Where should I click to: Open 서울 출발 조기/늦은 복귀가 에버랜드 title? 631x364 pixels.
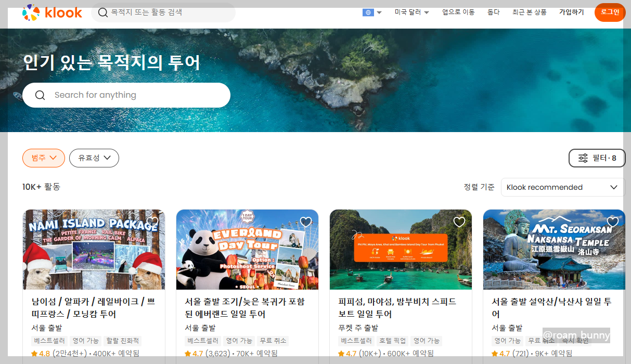[x=244, y=308]
